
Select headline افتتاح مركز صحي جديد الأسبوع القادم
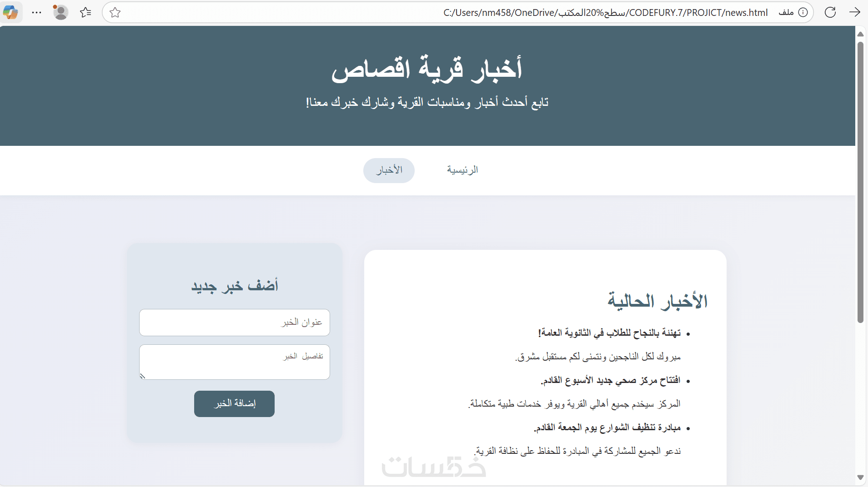(611, 380)
